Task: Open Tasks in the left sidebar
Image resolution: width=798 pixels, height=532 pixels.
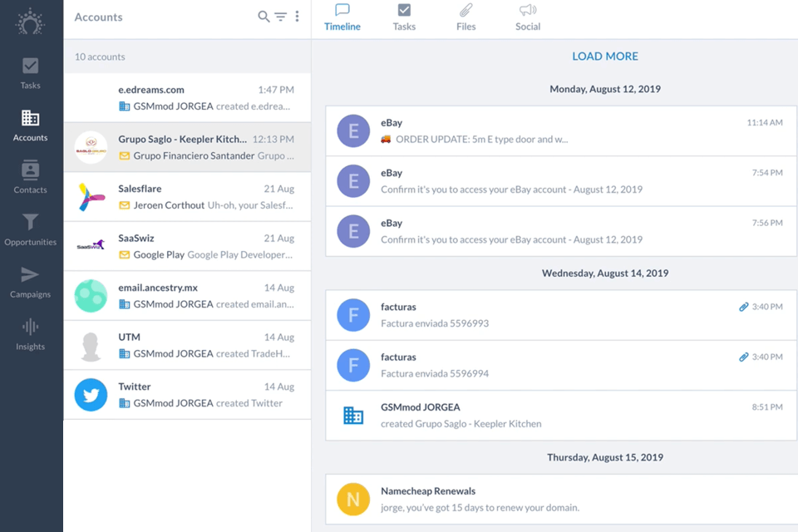Action: coord(30,73)
